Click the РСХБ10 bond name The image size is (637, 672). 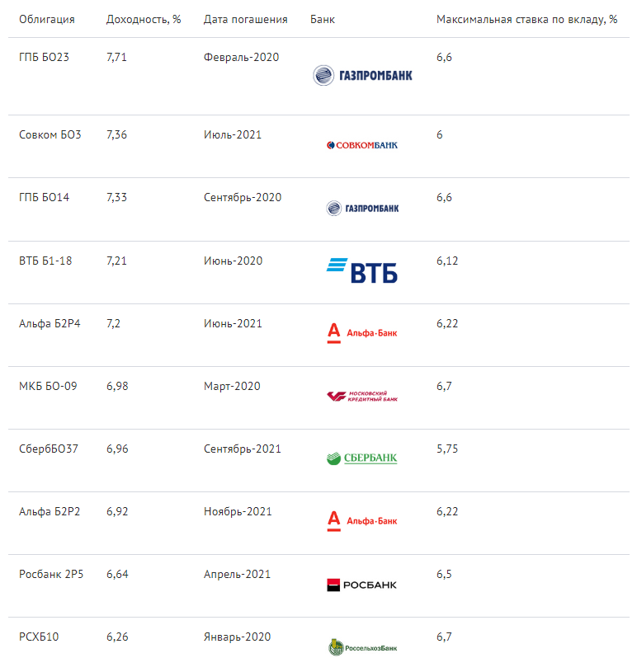pos(39,637)
